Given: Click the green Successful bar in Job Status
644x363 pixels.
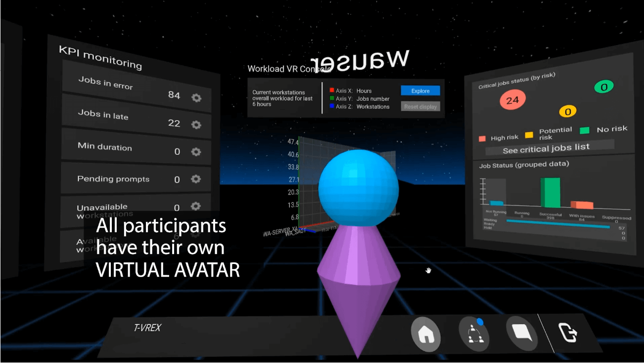Looking at the screenshot, I should click(x=550, y=193).
